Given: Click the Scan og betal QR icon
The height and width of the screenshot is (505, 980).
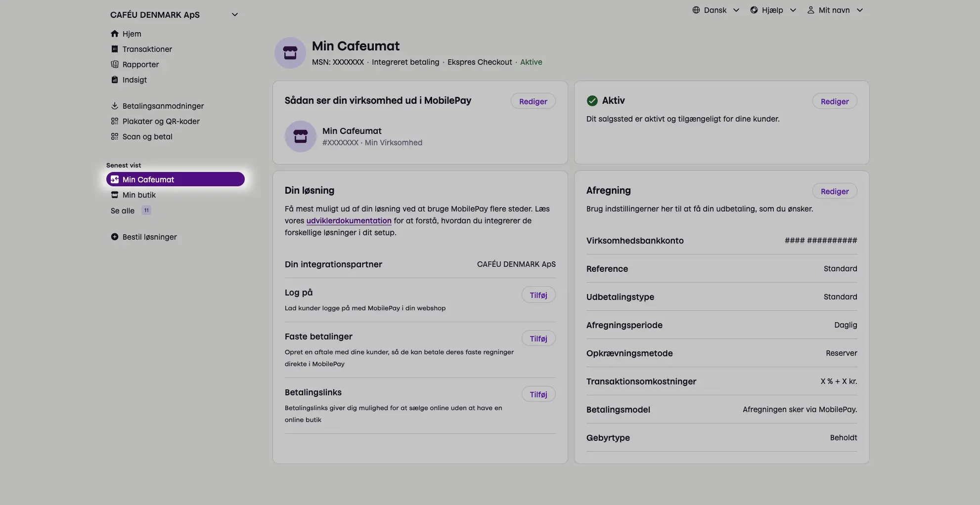Looking at the screenshot, I should pos(115,136).
